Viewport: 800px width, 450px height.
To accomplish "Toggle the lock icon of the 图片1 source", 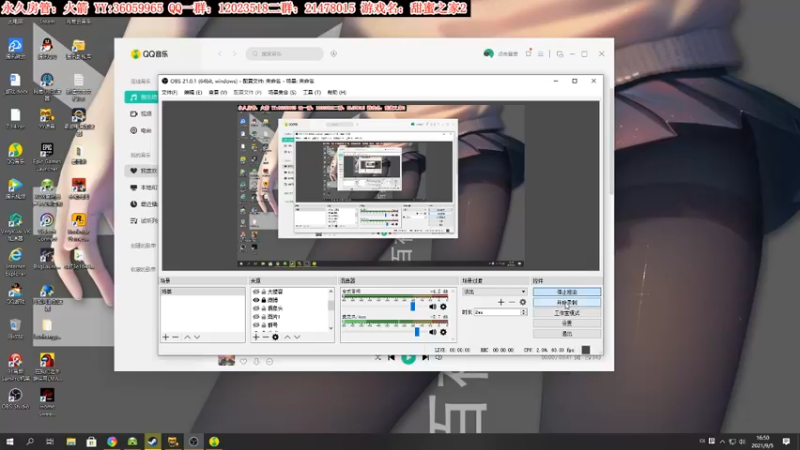I will 264,316.
